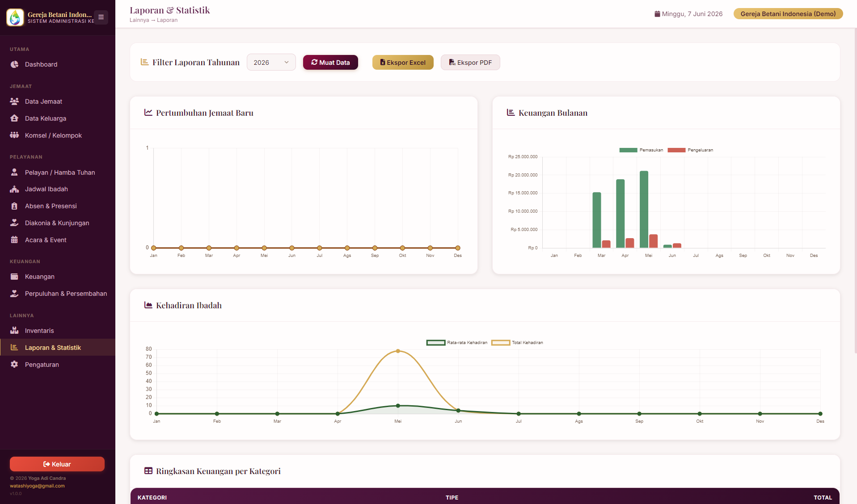
Task: Open the year 2026 dropdown
Action: (271, 63)
